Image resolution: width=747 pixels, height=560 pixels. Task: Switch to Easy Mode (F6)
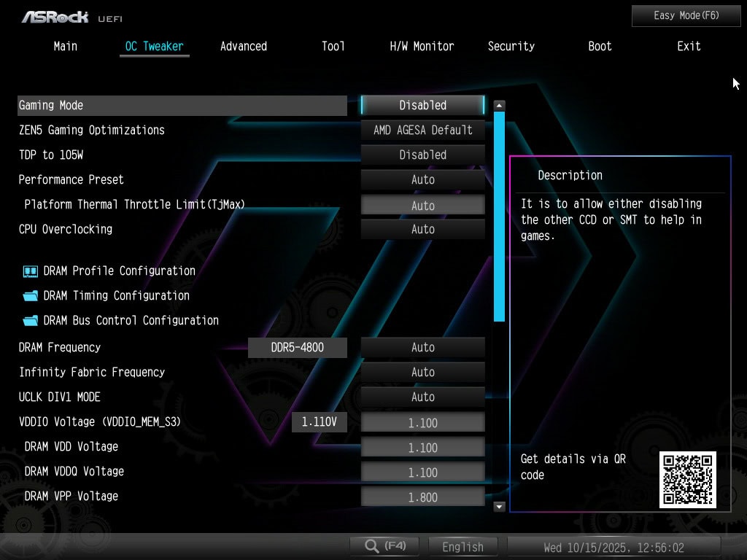coord(686,15)
